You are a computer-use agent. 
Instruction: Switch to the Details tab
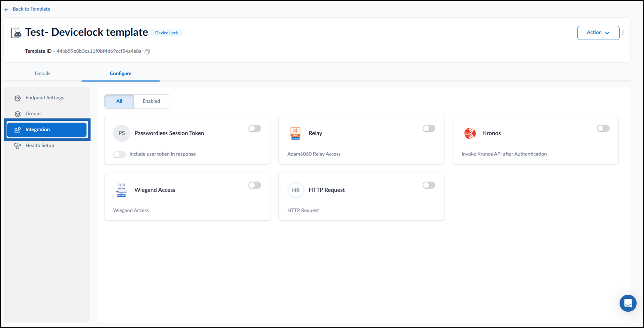pos(42,73)
